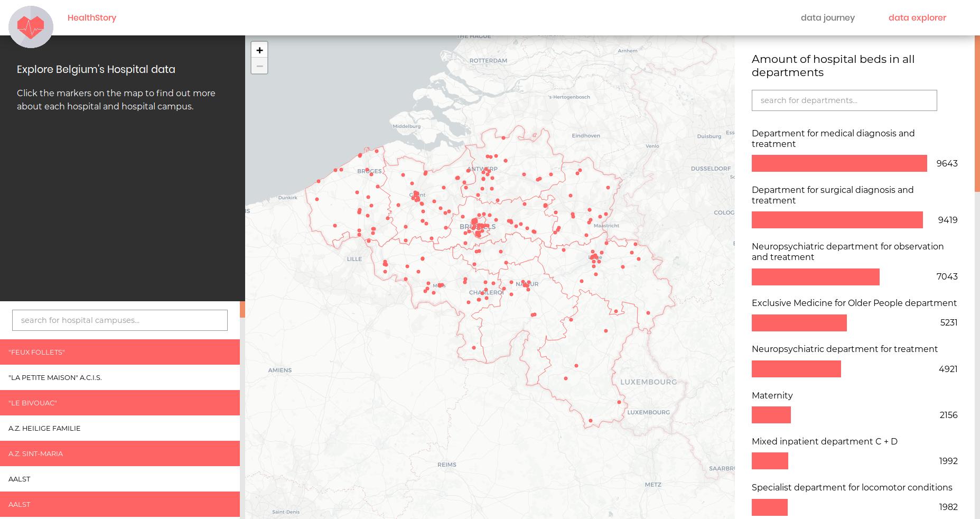Zoom in the map with plus button

(x=259, y=50)
